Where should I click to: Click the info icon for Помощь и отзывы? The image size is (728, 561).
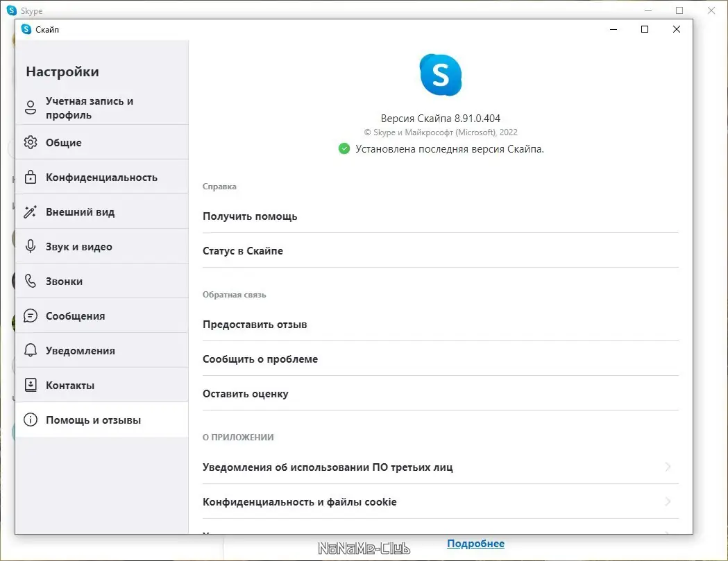click(x=30, y=420)
